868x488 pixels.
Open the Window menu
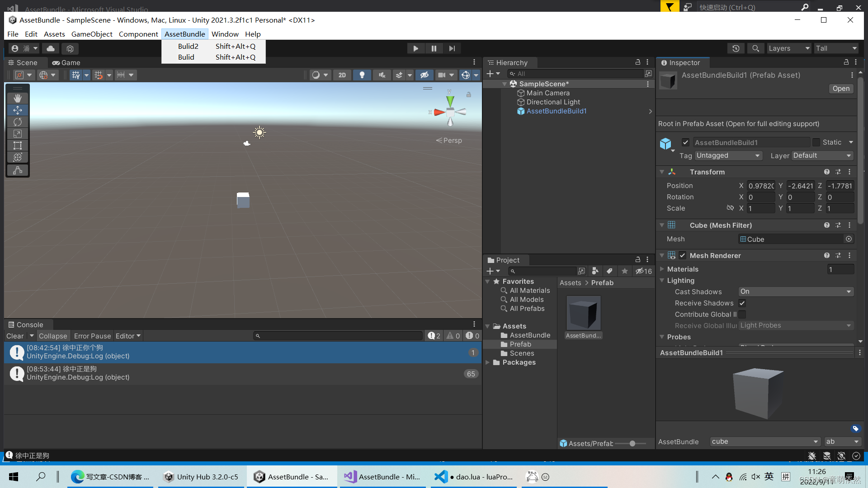tap(225, 34)
